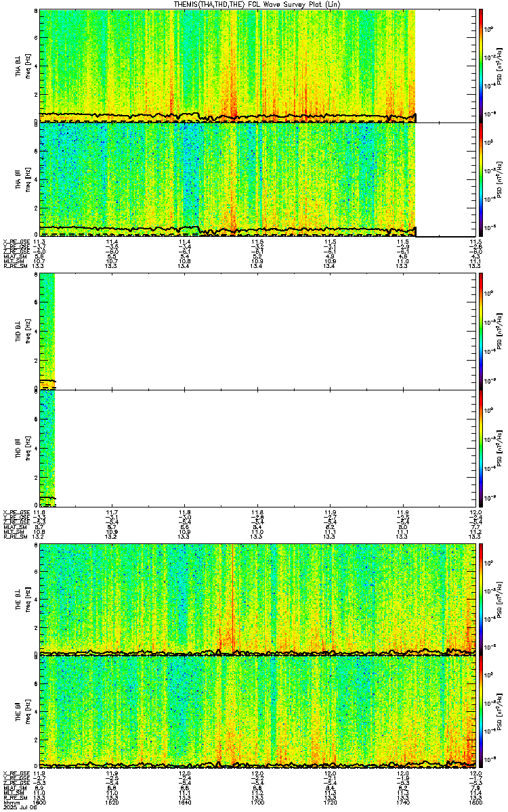Click the 1740 time tick label at bottom
Viewport: 508px width, 812px height.
402,803
